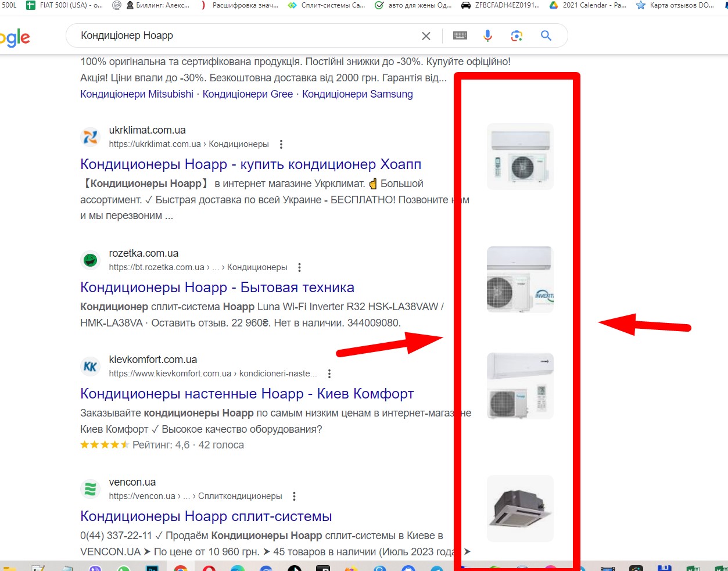This screenshot has height=571, width=728.
Task: Open the Kiev Komfort air conditioner thumbnail
Action: pos(520,386)
